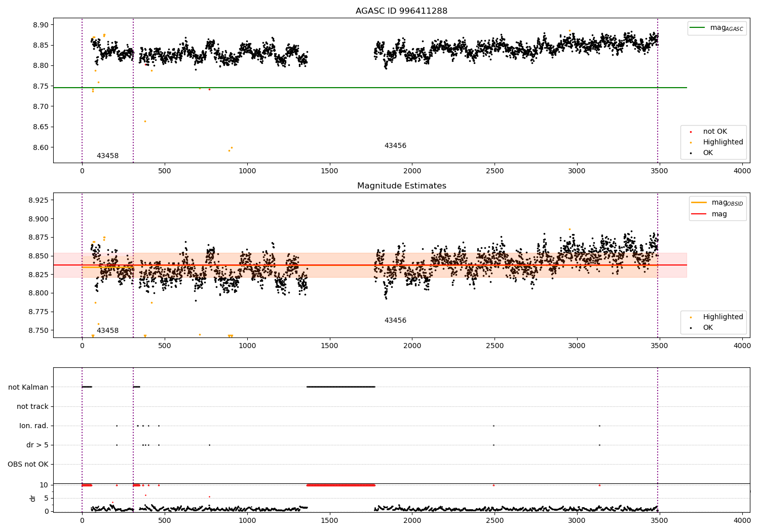Click the title 'AGASC ID 996411288'
760x532 pixels.
click(401, 11)
